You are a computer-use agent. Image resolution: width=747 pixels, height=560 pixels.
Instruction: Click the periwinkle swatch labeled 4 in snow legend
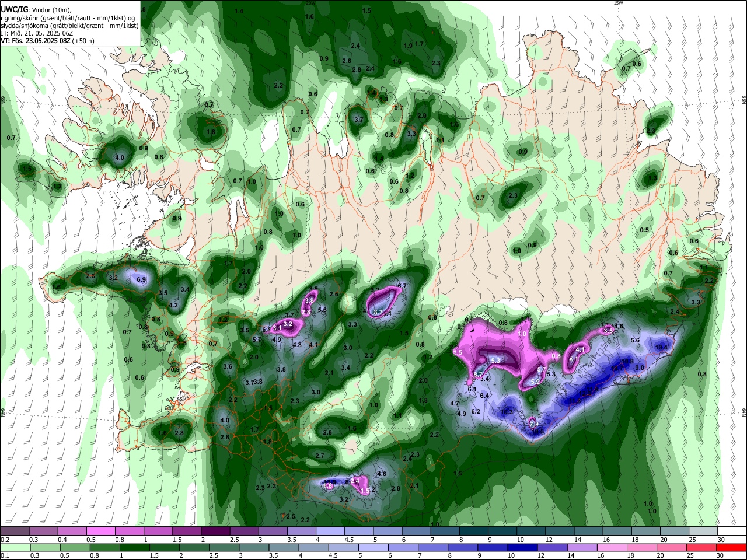[x=330, y=531]
